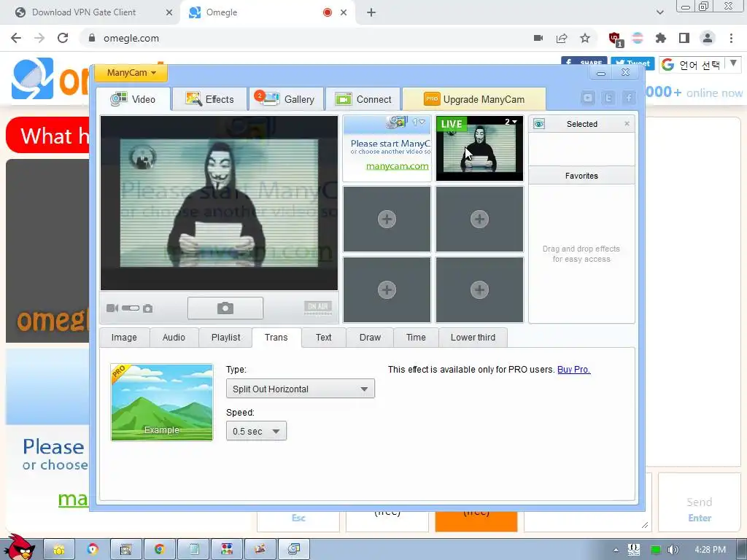
Task: Open the Playlist sub-tab
Action: coord(226,338)
